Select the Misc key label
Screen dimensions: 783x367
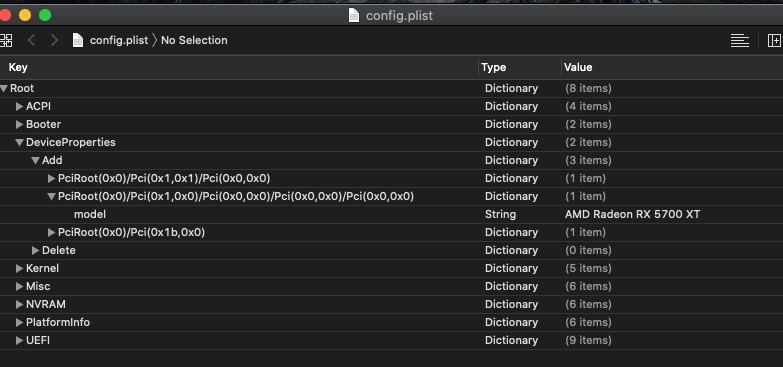[38, 286]
